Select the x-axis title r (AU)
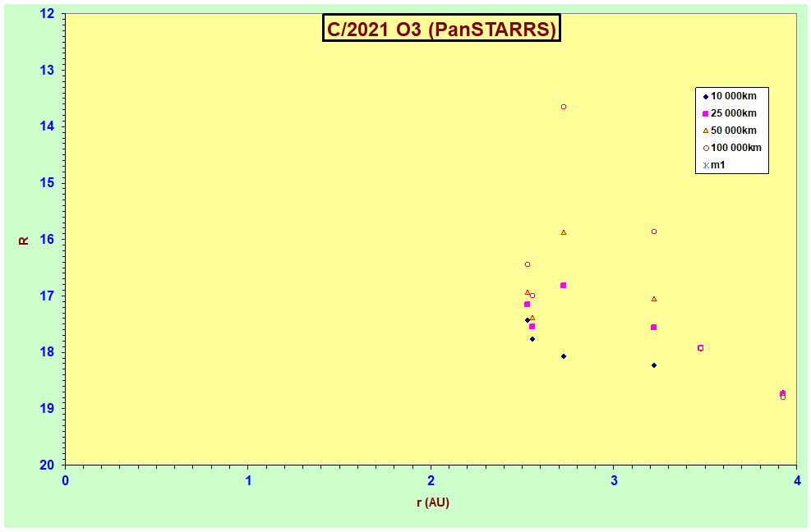Image resolution: width=811 pixels, height=532 pixels. (x=433, y=502)
